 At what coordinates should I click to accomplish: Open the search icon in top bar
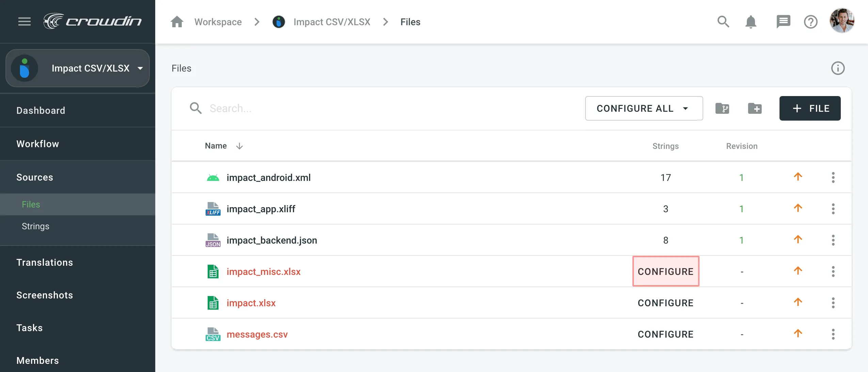point(723,22)
